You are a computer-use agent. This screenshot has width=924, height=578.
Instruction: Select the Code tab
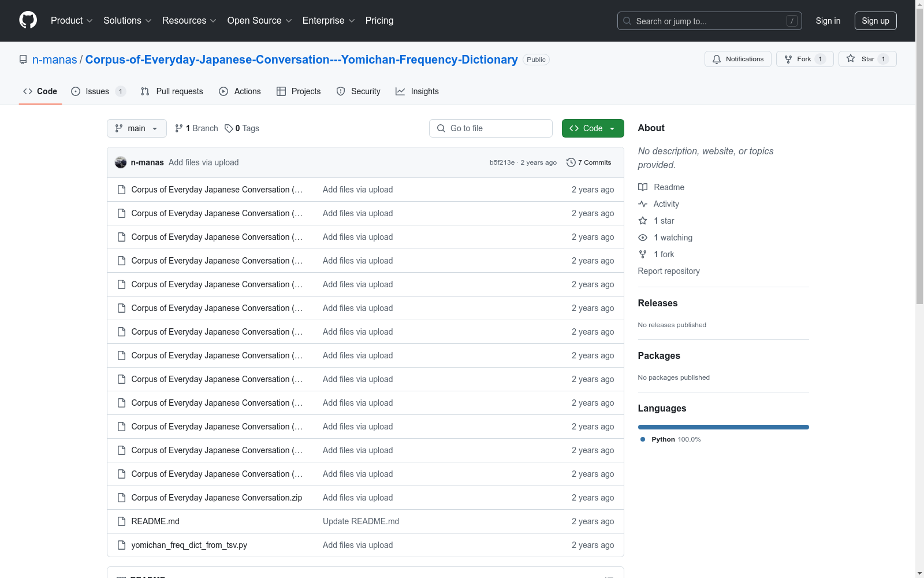pos(40,91)
